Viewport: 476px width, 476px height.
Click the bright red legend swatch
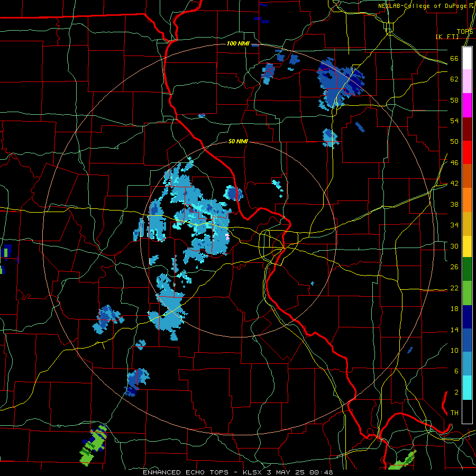[467, 152]
